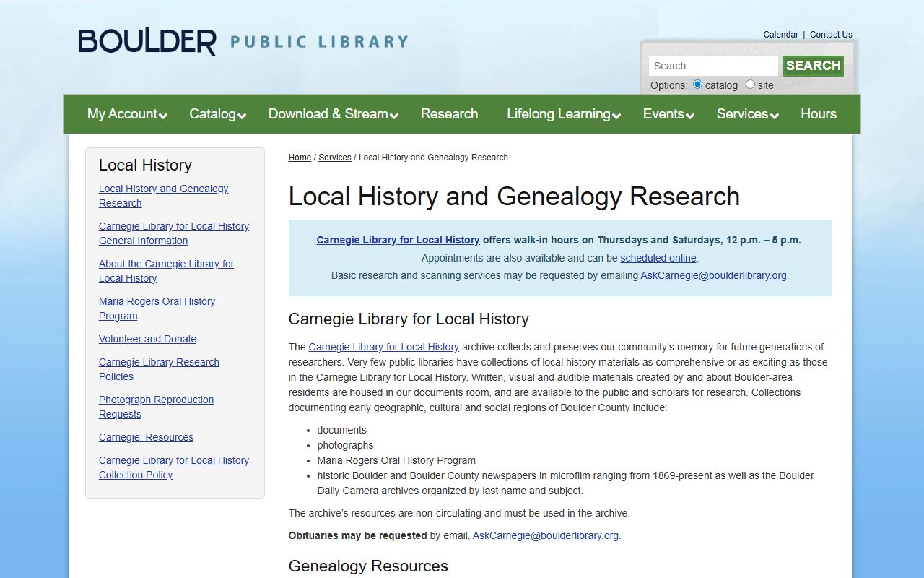Open the Events dropdown chevron
Screen dimensions: 924x578
(690, 116)
